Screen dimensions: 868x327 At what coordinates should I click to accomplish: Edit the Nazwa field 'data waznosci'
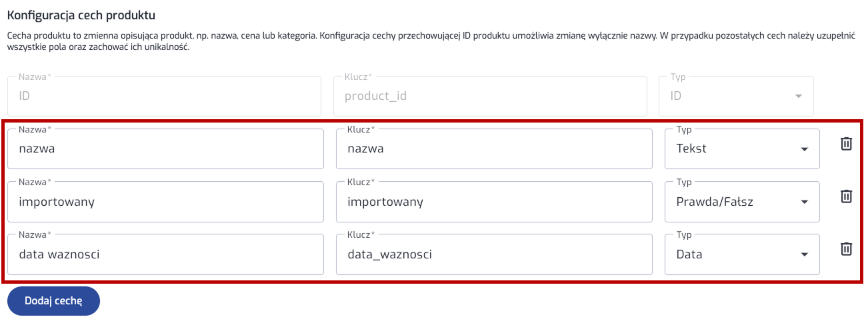pos(165,254)
